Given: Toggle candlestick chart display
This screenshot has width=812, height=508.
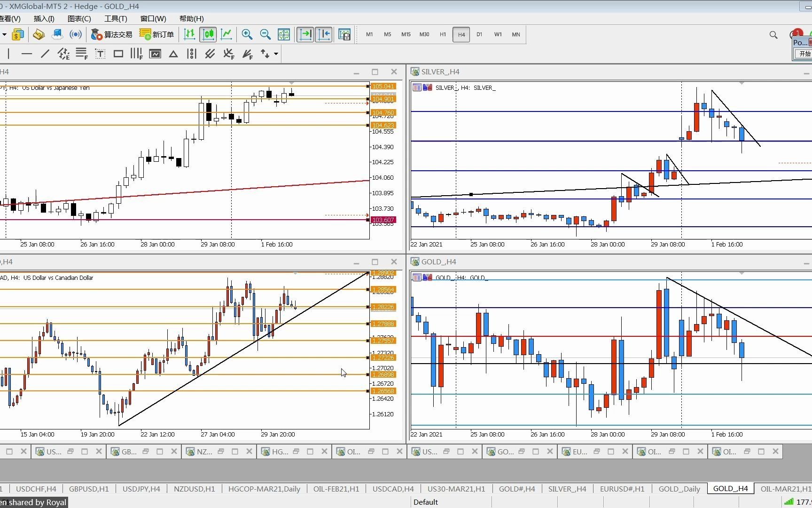Looking at the screenshot, I should point(208,34).
